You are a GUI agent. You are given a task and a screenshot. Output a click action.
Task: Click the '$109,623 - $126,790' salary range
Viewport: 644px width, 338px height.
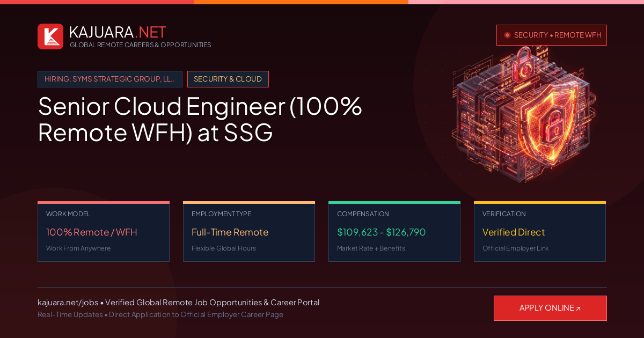click(x=382, y=232)
